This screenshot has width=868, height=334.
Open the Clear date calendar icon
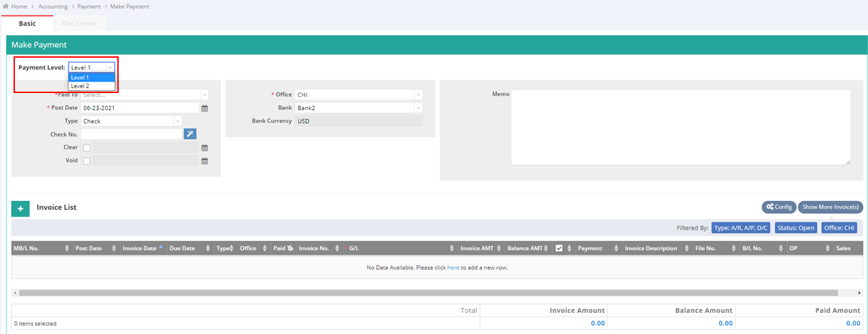(x=204, y=148)
